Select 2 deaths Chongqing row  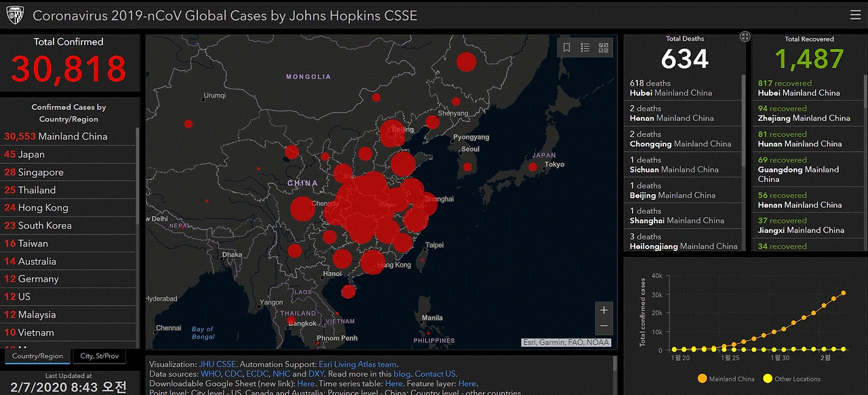(x=684, y=139)
